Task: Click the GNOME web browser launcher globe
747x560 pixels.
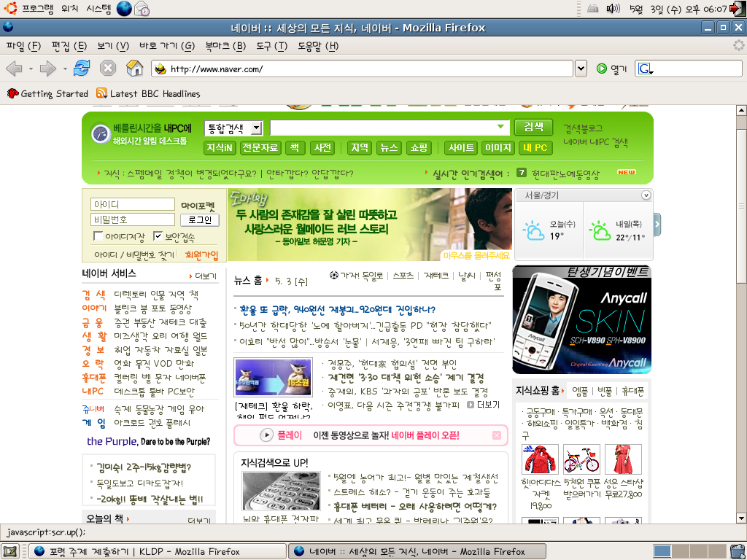Action: point(124,9)
